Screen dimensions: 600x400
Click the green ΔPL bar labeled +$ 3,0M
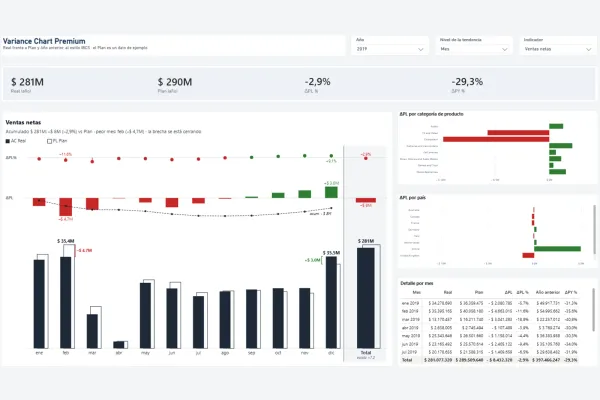click(x=331, y=192)
